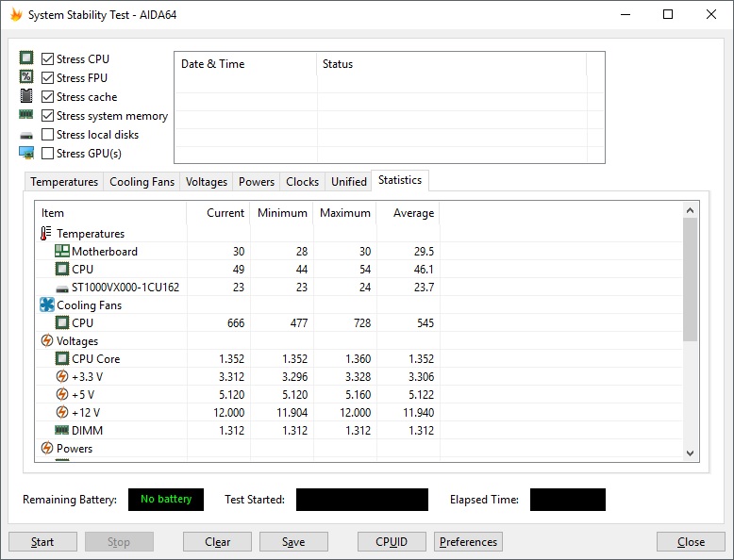The image size is (734, 560).
Task: Click the CPU temperature row icon
Action: click(61, 269)
